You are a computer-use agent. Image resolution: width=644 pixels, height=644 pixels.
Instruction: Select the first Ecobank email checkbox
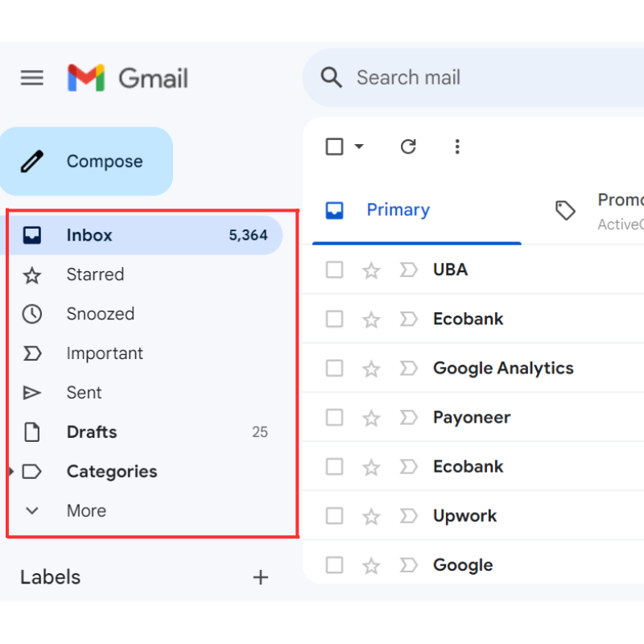point(334,319)
